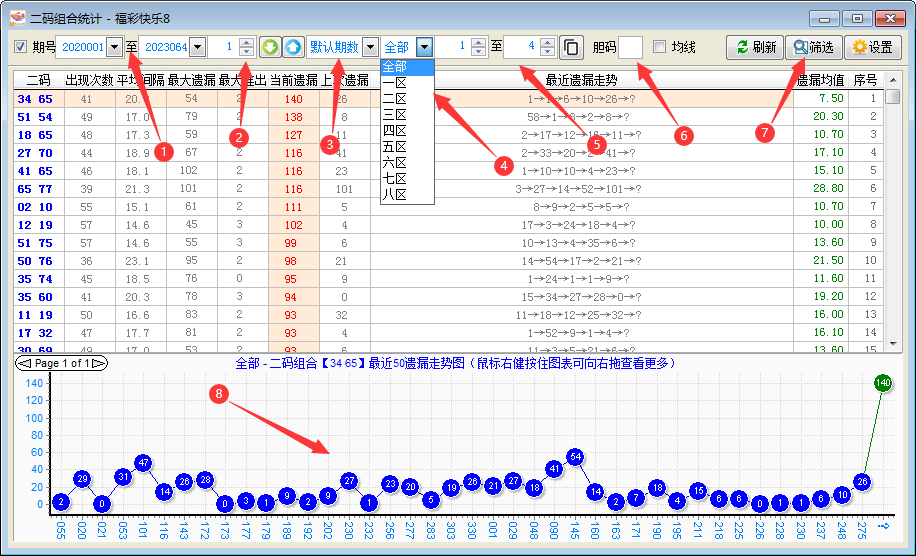Screen dimensions: 916x556
Task: Click the blue up-arrow button
Action: (x=292, y=47)
